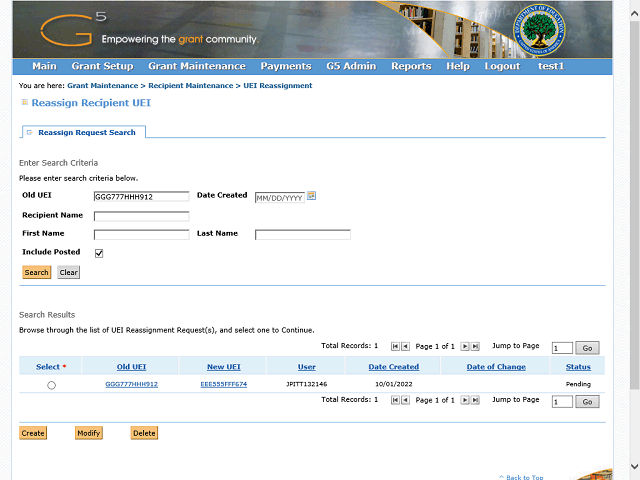Sort by Status column header

pos(578,367)
